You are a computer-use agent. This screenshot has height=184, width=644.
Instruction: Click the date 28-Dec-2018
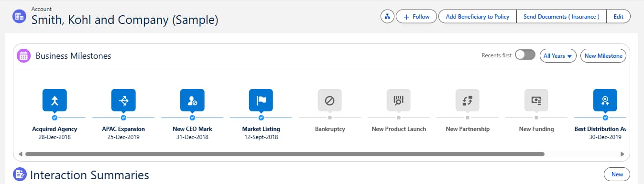click(x=55, y=137)
